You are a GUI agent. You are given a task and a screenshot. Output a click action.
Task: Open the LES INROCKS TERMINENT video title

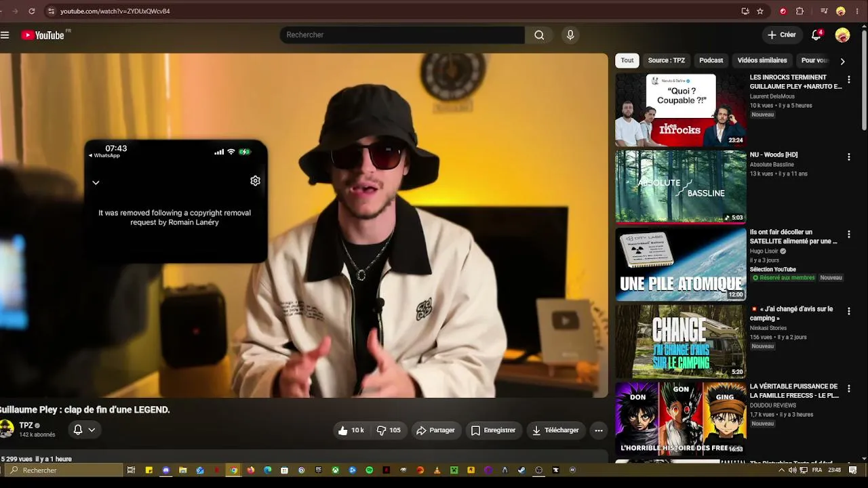pos(795,82)
